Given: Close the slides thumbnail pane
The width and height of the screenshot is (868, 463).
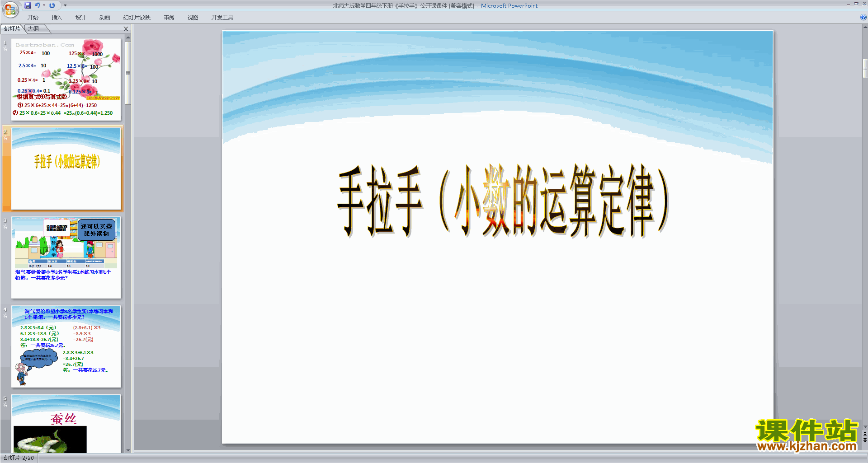Looking at the screenshot, I should click(x=126, y=29).
